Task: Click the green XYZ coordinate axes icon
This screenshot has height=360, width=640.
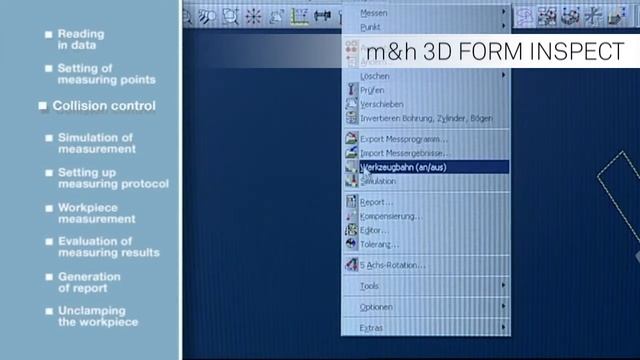Action: point(299,16)
